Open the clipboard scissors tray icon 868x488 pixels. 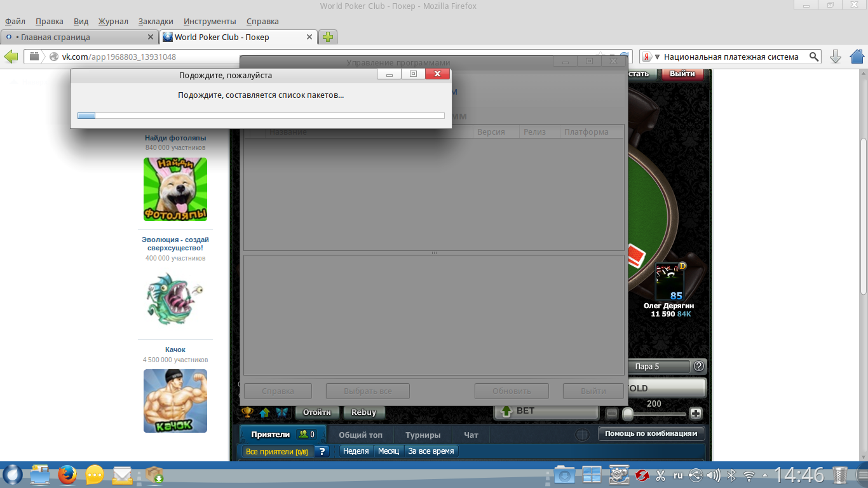point(660,475)
